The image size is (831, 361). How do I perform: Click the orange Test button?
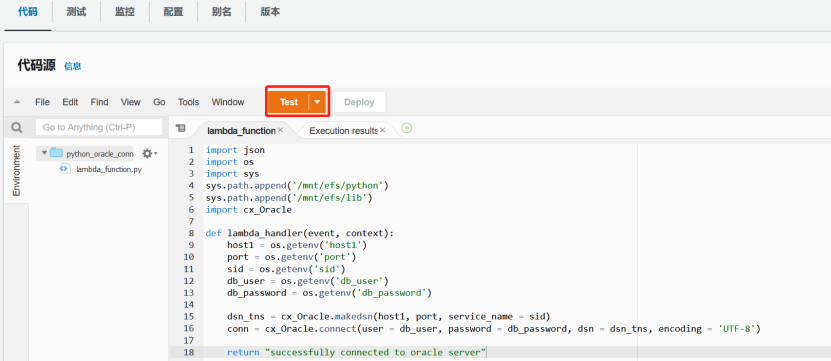tap(289, 102)
